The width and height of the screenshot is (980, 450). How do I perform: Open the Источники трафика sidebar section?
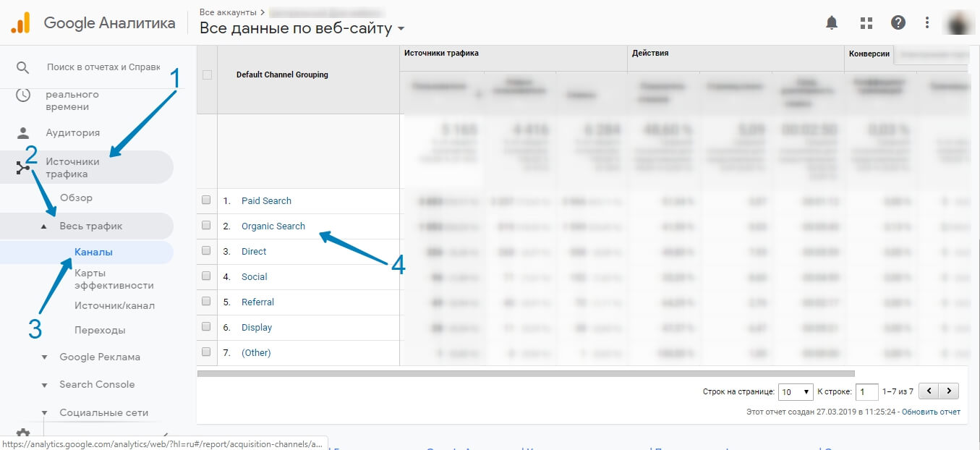click(87, 168)
